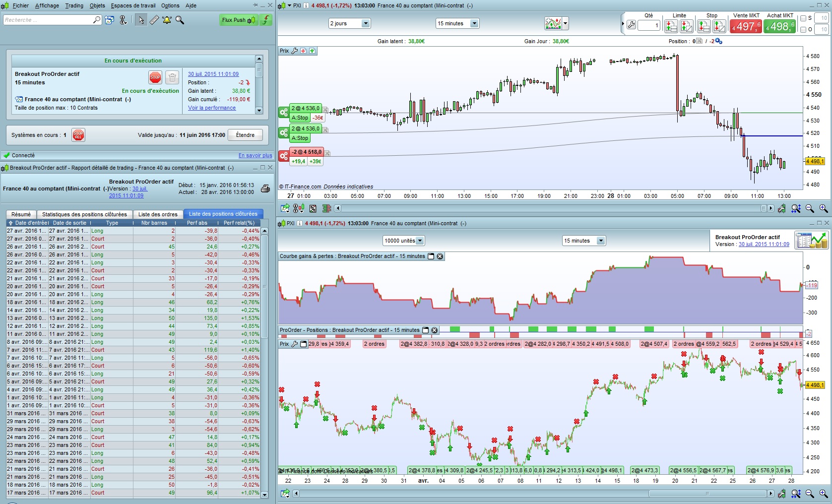Expand the '10000 unités' dropdown
Image resolution: width=832 pixels, height=504 pixels.
[420, 241]
